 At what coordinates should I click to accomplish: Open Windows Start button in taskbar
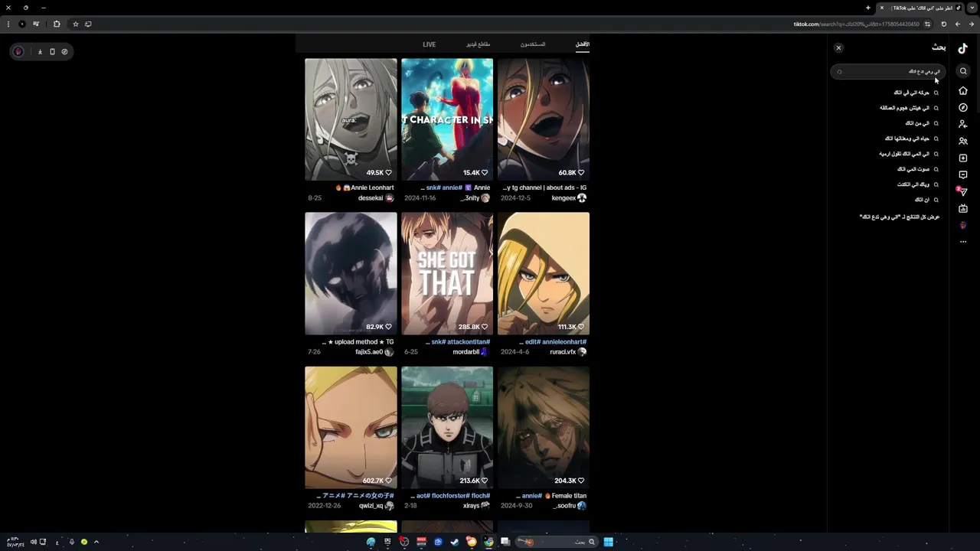coord(608,542)
